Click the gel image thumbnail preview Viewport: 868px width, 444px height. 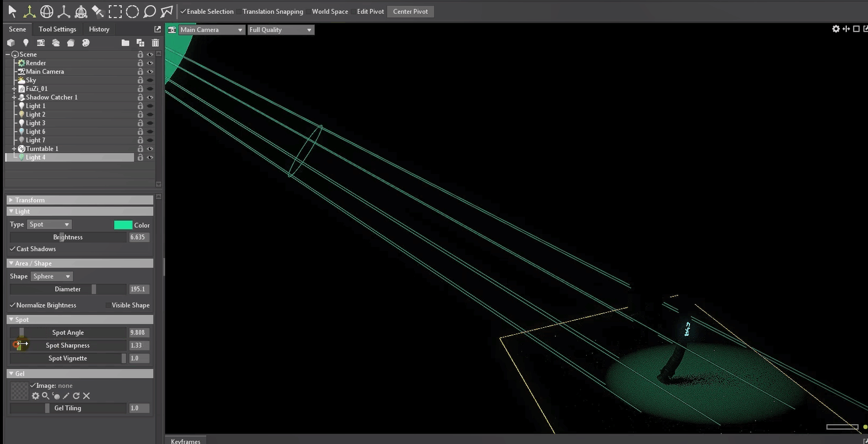point(20,391)
